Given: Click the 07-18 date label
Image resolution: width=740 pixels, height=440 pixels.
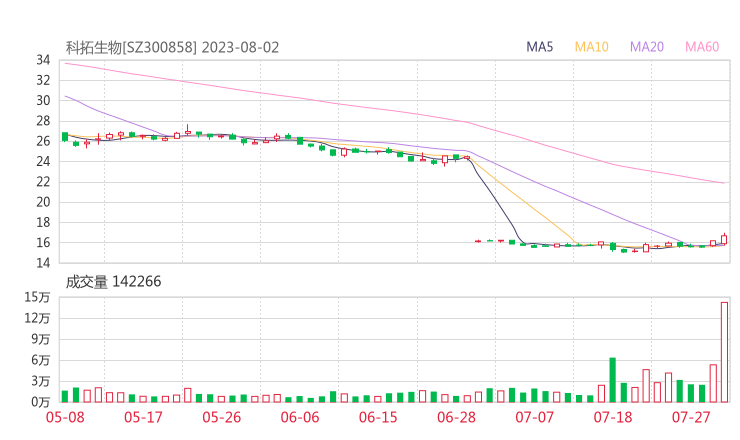Looking at the screenshot, I should [x=613, y=417].
